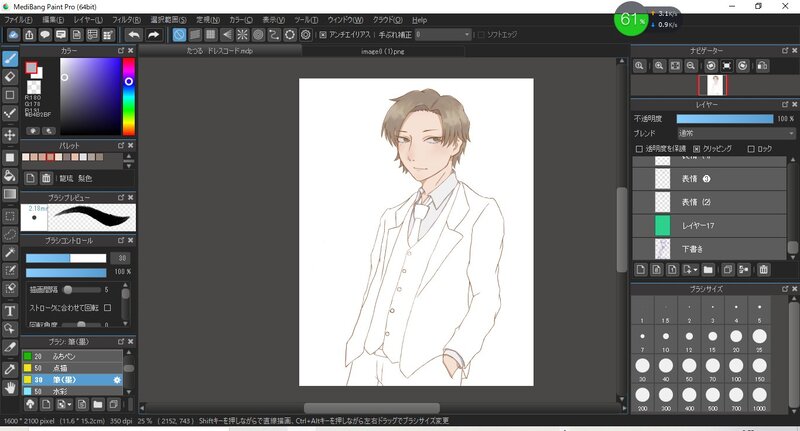Select the Text tool
This screenshot has height=431, width=800.
10,310
